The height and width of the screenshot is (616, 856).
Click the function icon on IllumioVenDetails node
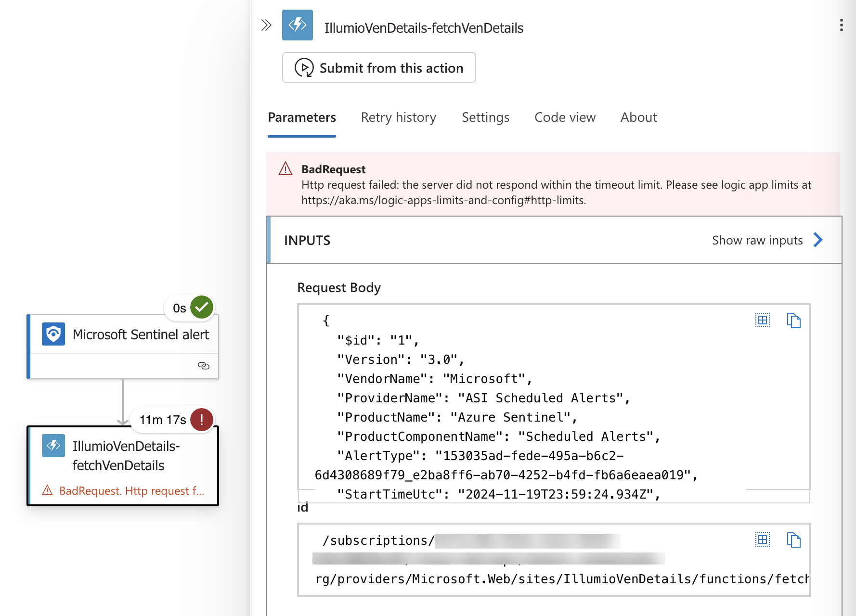[53, 446]
